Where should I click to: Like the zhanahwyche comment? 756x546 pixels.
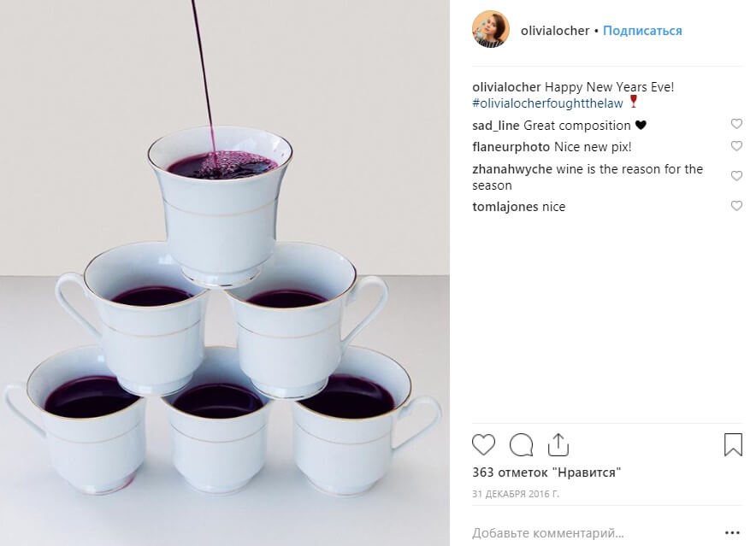click(736, 176)
